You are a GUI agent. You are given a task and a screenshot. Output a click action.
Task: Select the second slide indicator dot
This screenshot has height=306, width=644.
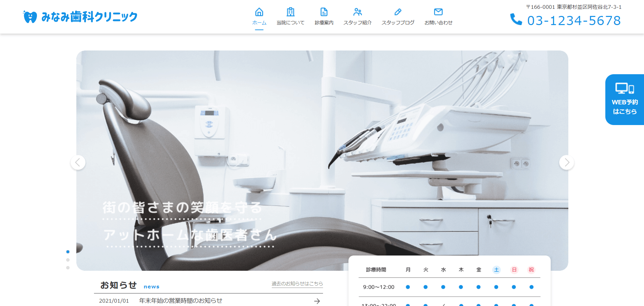(68, 260)
